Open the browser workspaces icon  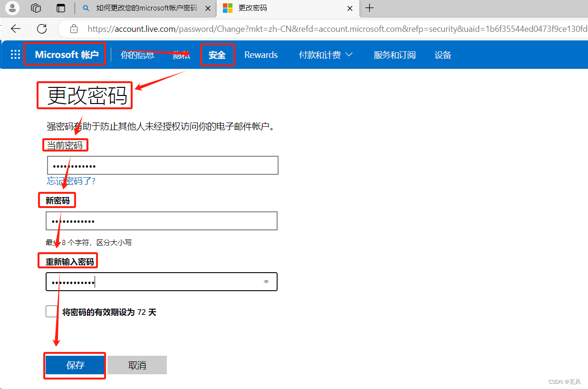36,8
